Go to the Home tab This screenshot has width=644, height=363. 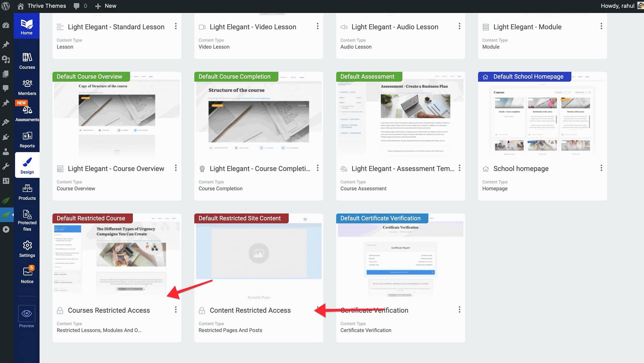click(x=27, y=27)
